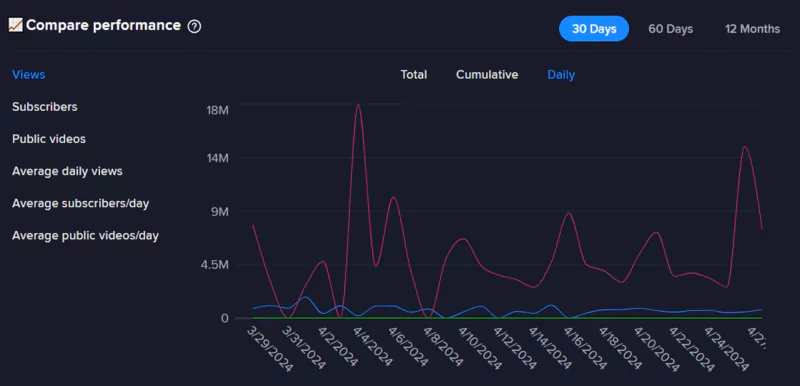Click the 4/18/2024 date label
Screen dimensions: 800x386
pos(621,348)
